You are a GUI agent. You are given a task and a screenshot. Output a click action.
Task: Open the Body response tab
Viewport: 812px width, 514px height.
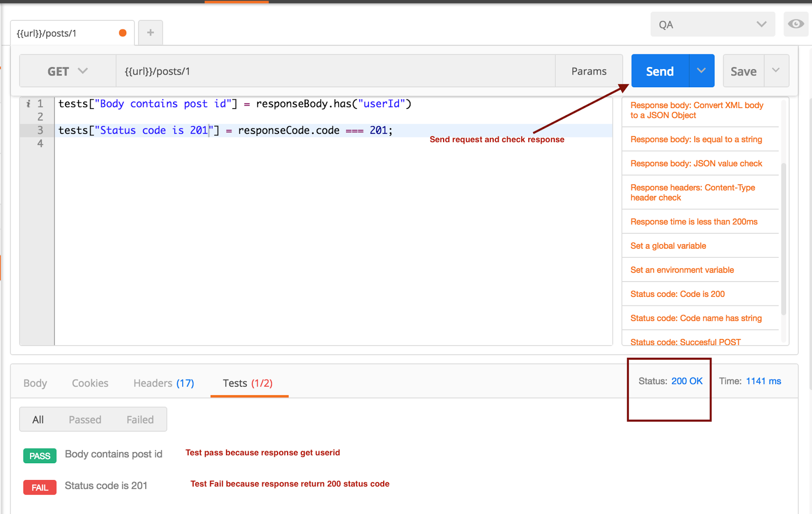coord(35,383)
